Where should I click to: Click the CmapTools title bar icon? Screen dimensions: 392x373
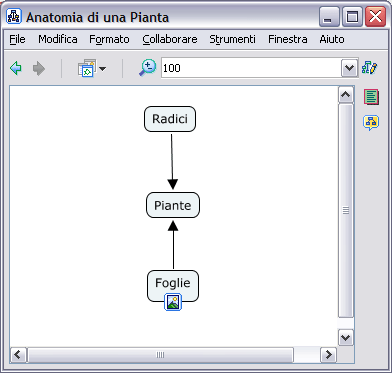click(14, 16)
